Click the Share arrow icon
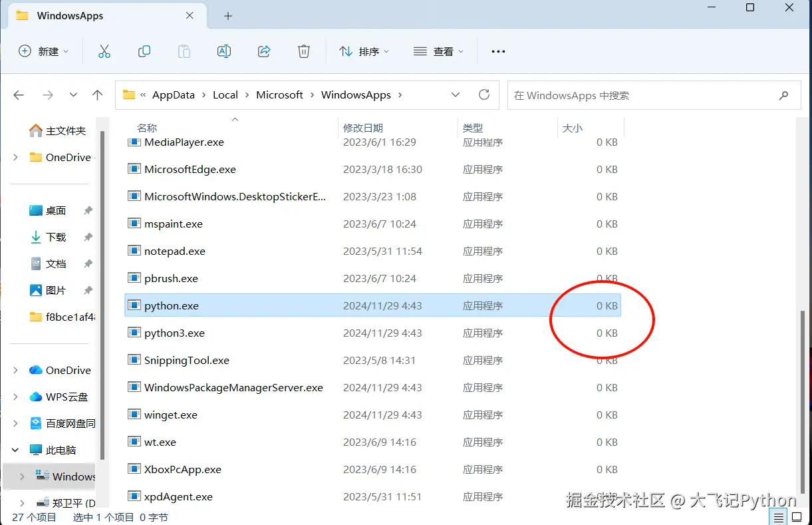812x525 pixels. tap(264, 51)
